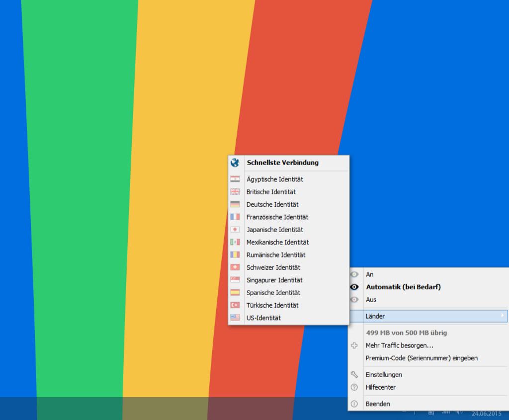Select Automatik (bei Bedarf) mode
Screen dimensions: 509x420
(403, 287)
